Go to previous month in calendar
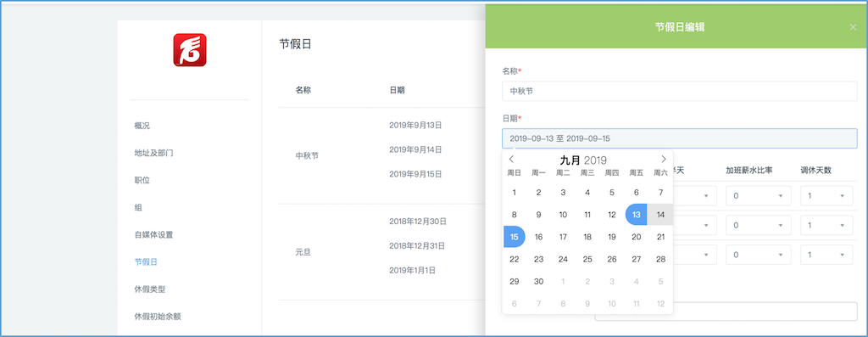Screen dimensions: 868x337 tap(511, 159)
